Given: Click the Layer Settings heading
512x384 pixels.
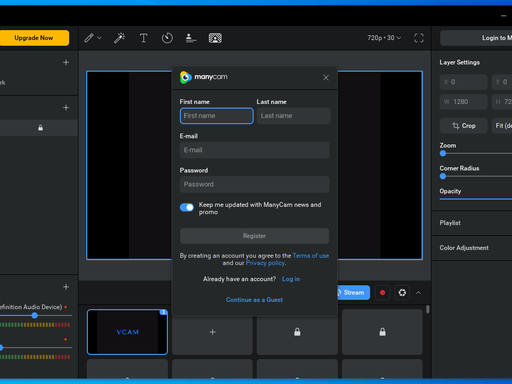Looking at the screenshot, I should (x=459, y=62).
